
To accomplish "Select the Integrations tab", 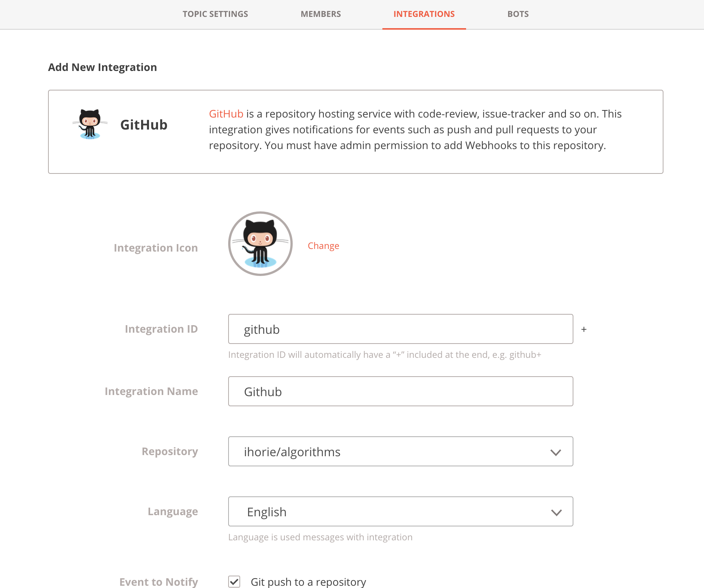I will (424, 14).
